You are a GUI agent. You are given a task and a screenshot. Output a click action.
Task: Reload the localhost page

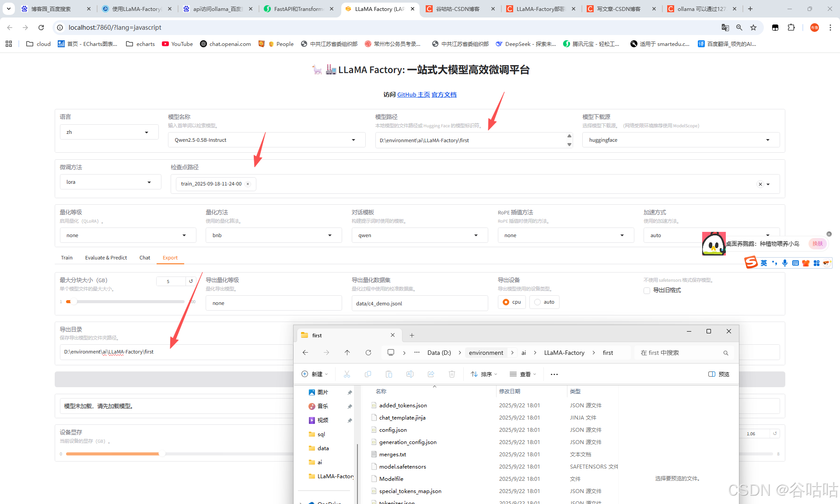click(x=41, y=28)
